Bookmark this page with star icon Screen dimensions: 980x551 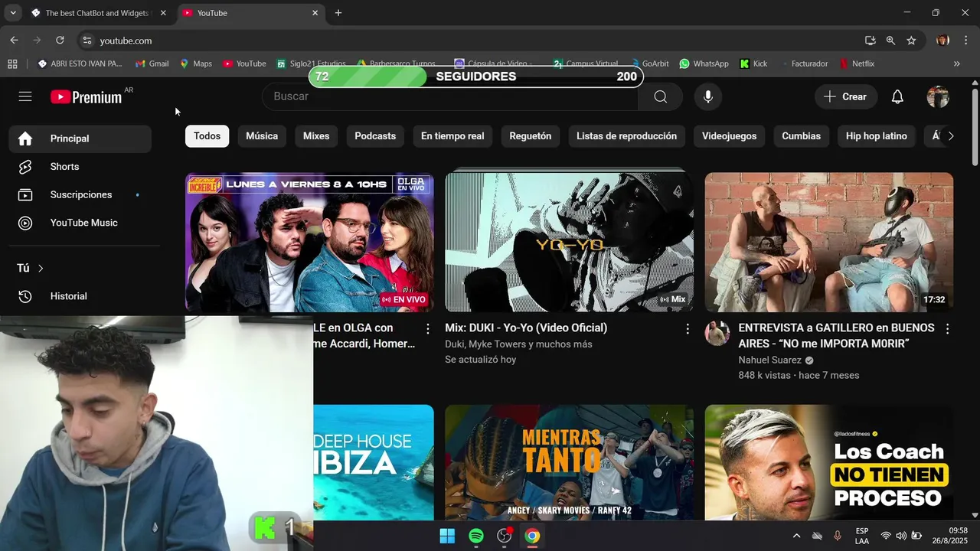coord(911,41)
